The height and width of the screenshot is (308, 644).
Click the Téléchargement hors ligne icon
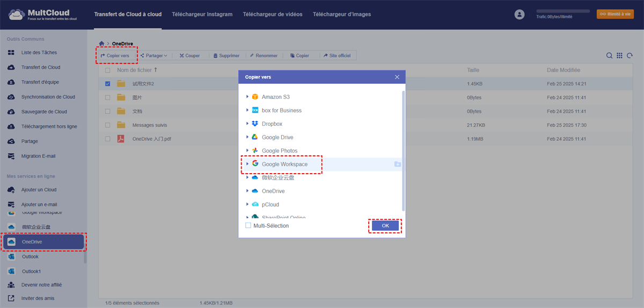11,127
